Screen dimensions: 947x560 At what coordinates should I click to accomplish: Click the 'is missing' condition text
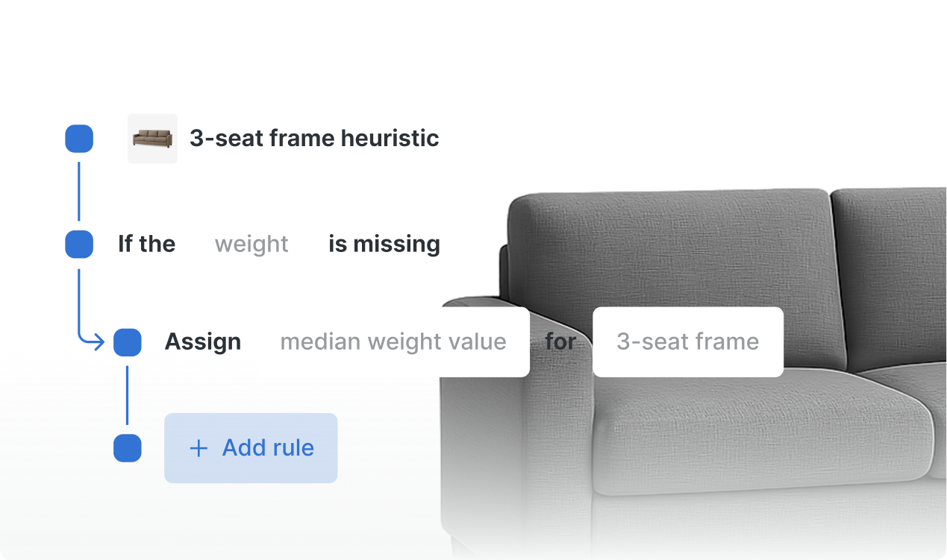tap(384, 245)
